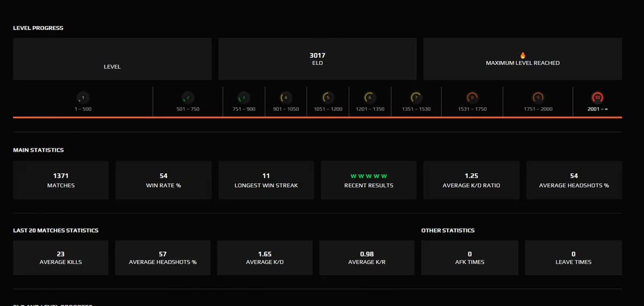Image resolution: width=644 pixels, height=306 pixels.
Task: Click the '1 – 500' ELO range text
Action: tap(83, 109)
